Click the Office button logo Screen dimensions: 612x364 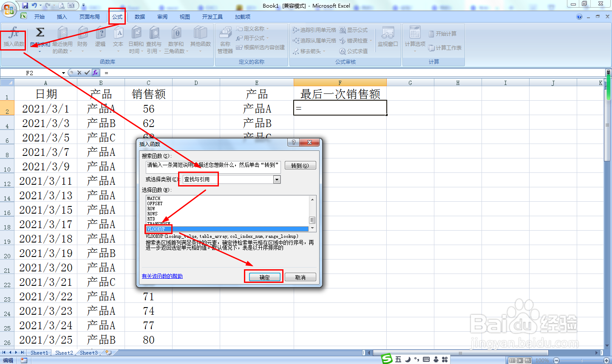pyautogui.click(x=9, y=8)
